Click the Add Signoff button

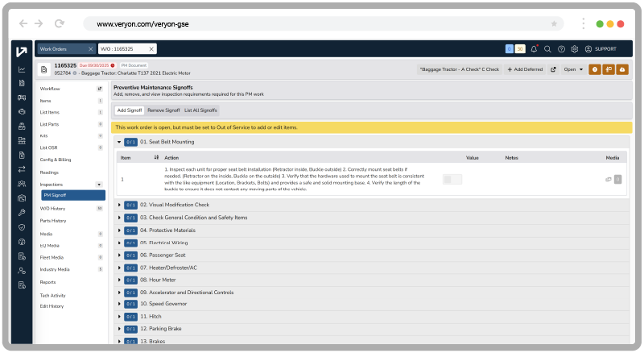(x=128, y=110)
